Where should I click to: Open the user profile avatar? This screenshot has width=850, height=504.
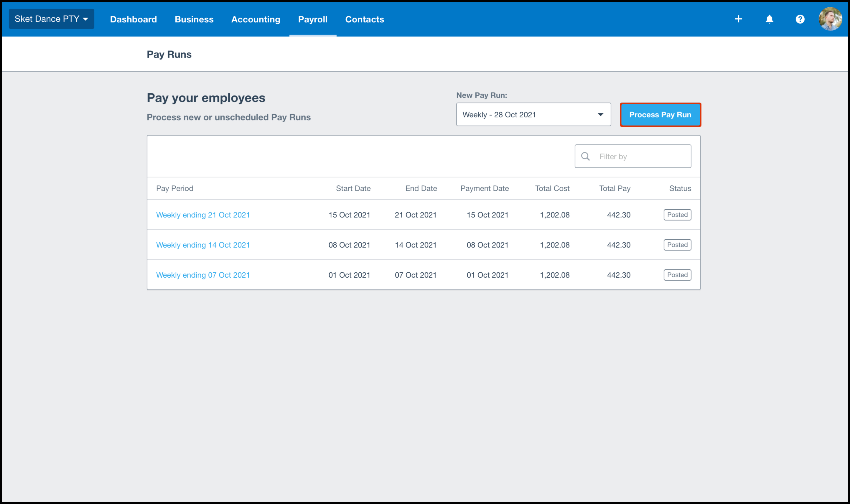tap(830, 19)
